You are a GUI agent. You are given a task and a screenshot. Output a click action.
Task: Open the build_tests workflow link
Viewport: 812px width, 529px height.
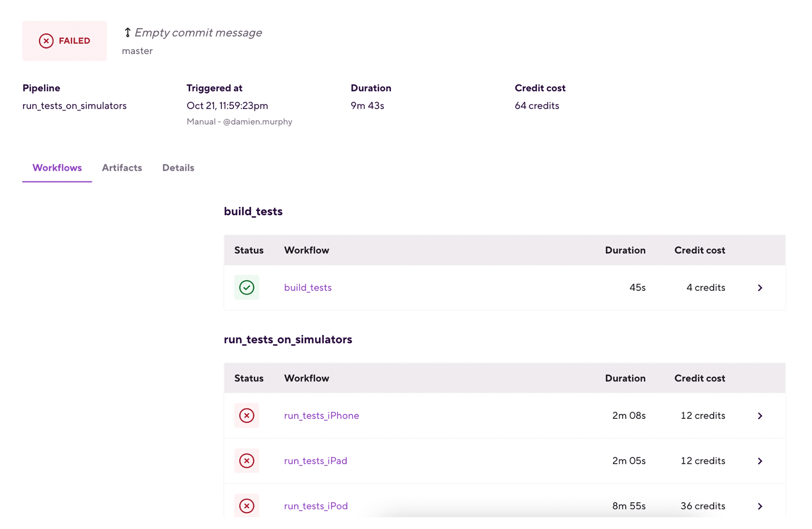pyautogui.click(x=307, y=287)
